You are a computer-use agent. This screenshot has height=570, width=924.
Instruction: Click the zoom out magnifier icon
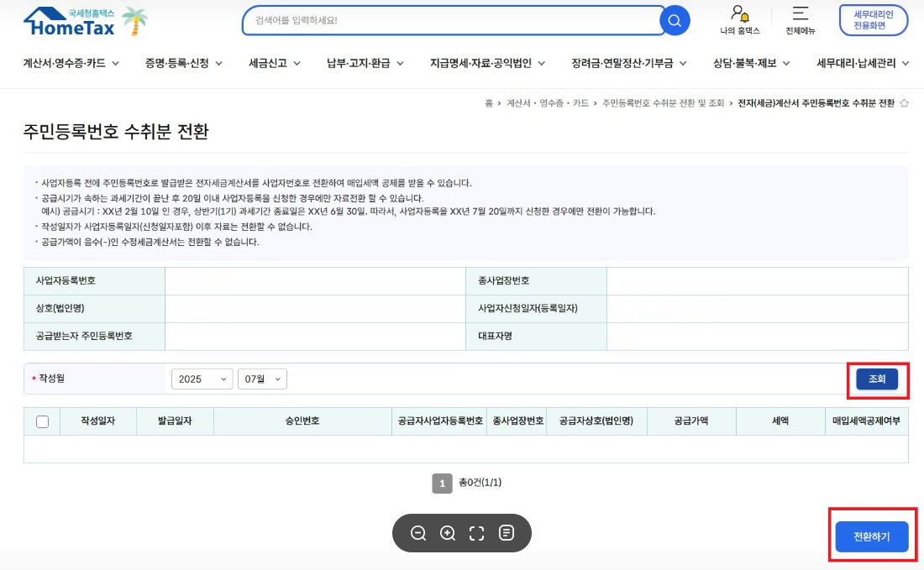[x=418, y=533]
